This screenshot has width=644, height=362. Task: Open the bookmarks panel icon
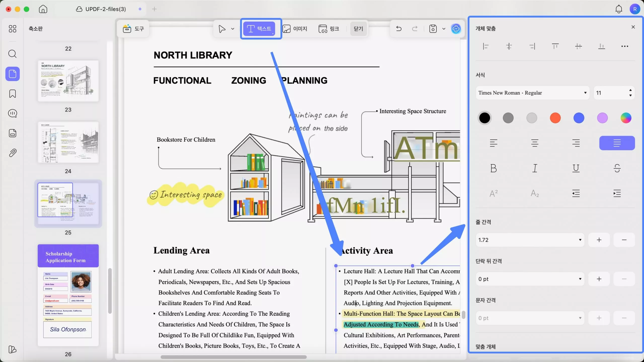coord(12,94)
